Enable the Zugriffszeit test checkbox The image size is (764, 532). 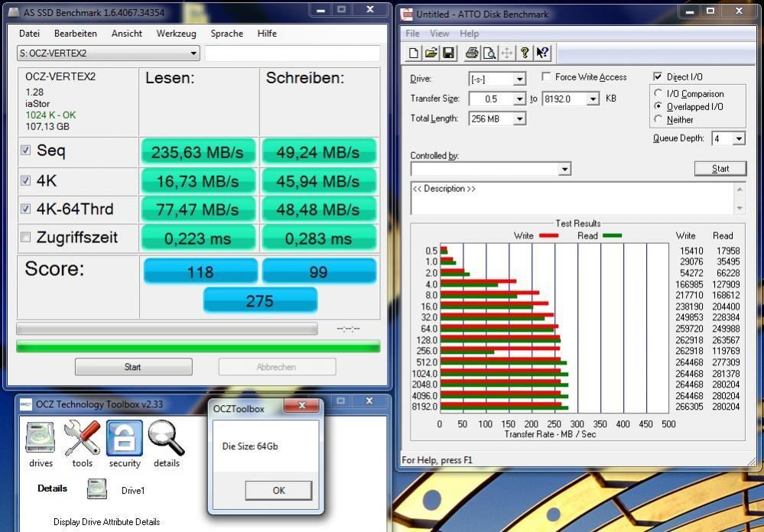25,237
